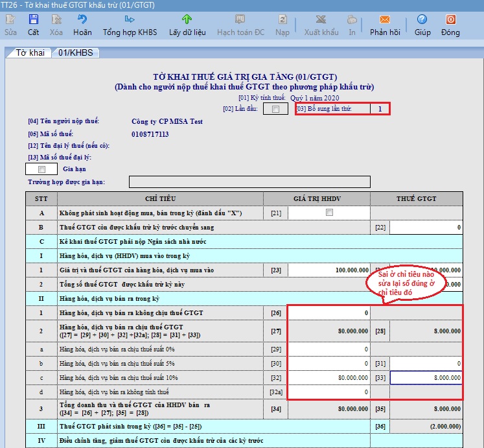Viewport: 484px width, 448px height.
Task: Click the [32] 10% rate value field
Action: (328, 377)
